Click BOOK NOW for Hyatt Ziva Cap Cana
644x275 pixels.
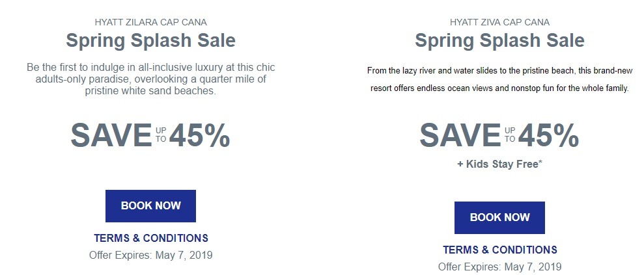coord(499,218)
